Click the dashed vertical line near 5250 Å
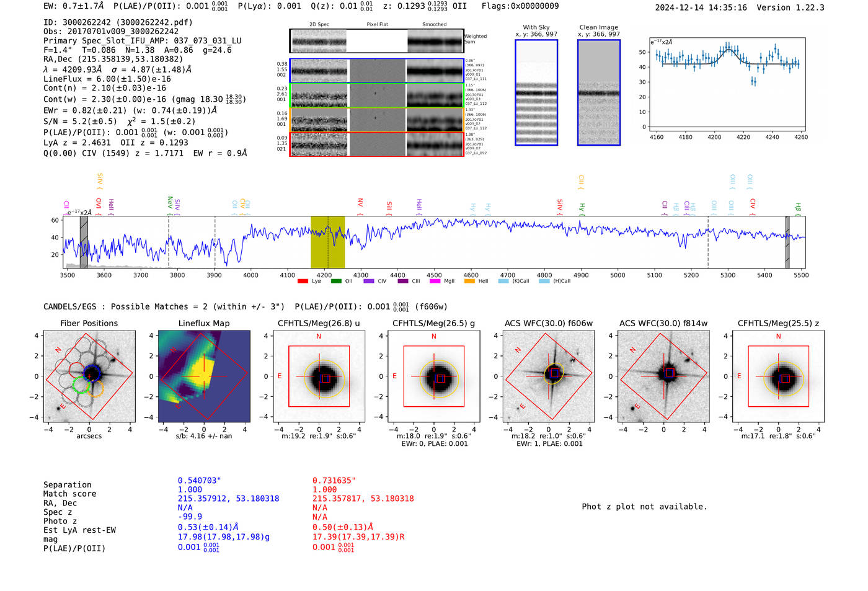Image resolution: width=868 pixels, height=591 pixels. pyautogui.click(x=708, y=242)
